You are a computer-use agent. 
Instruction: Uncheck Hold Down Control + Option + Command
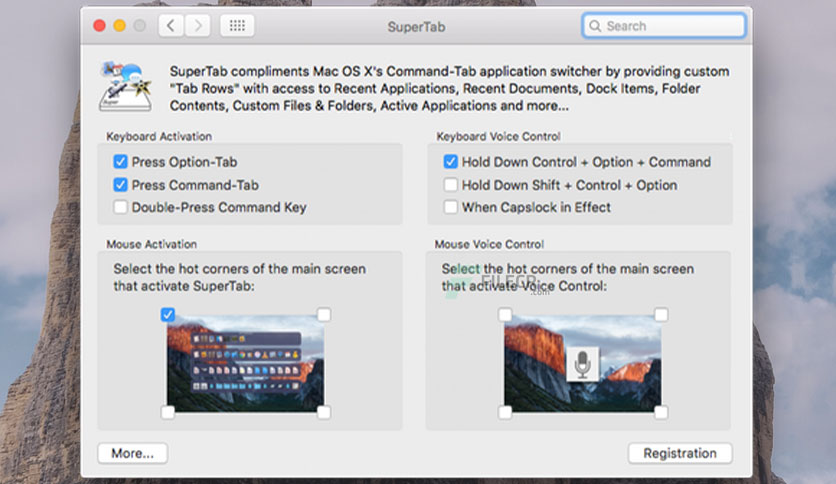[451, 162]
